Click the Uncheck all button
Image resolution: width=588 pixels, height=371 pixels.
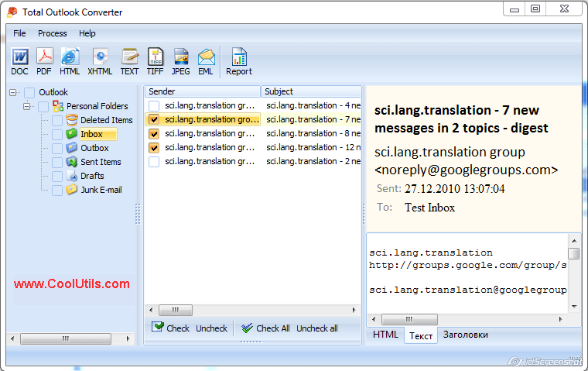316,328
